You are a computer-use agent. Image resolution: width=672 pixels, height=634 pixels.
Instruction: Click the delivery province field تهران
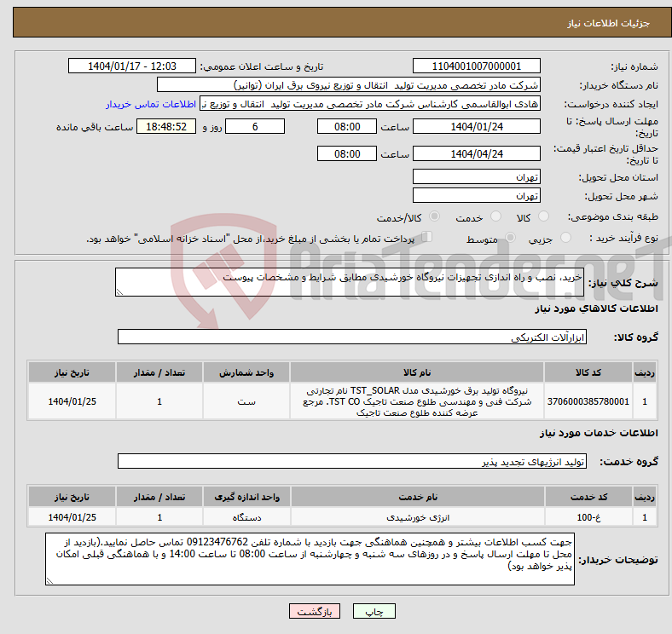(x=476, y=176)
